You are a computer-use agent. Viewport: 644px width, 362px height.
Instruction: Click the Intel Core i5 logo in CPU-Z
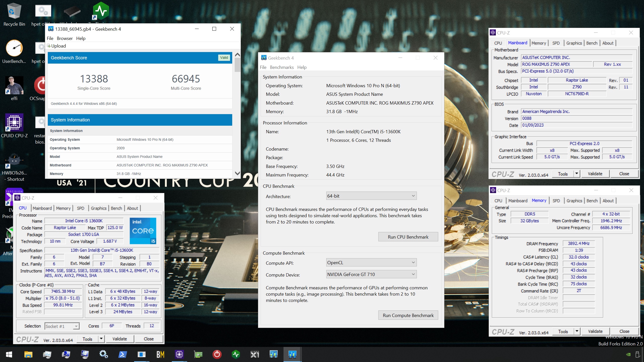click(143, 231)
